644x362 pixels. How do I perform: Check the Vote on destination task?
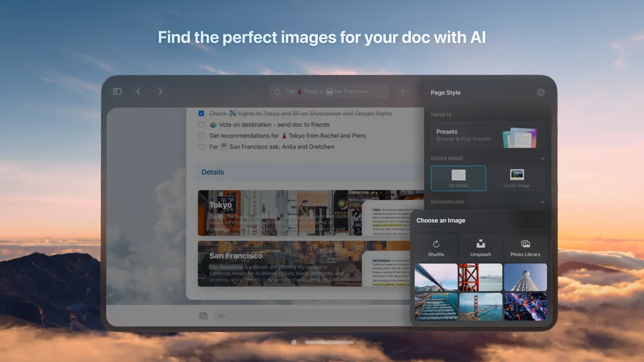tap(201, 124)
